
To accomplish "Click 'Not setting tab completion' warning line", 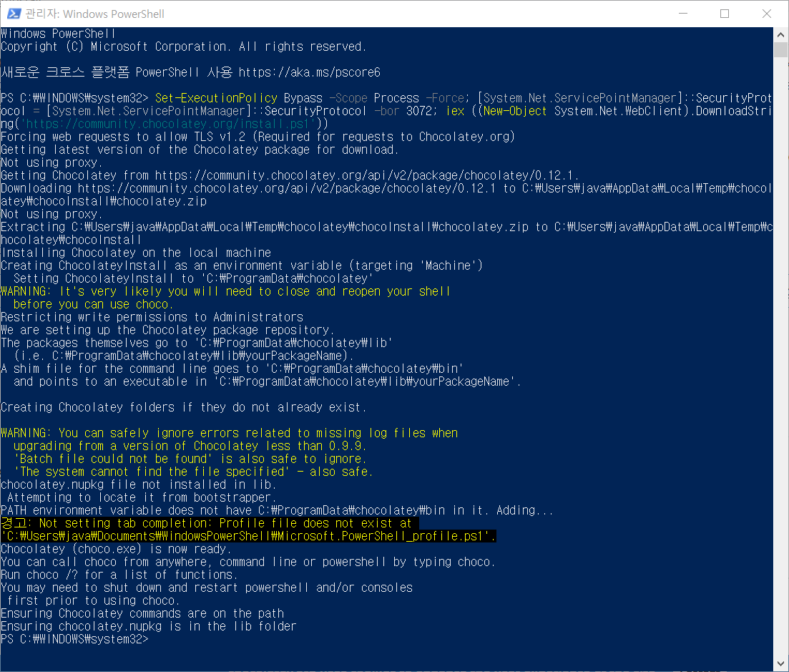I will tap(210, 524).
